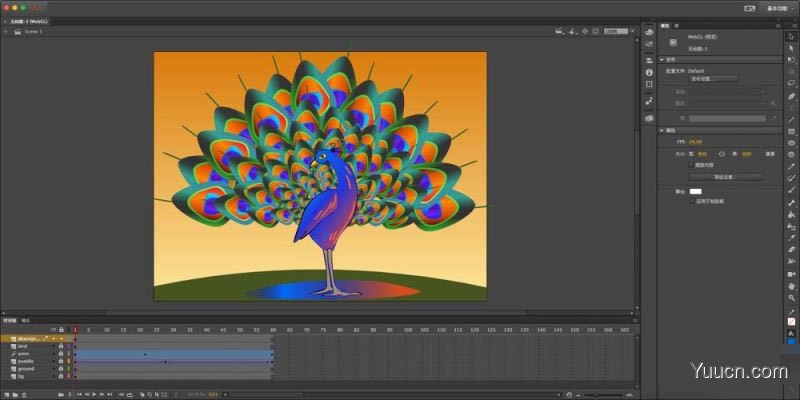Open the workspace switcher dropdown
The image size is (800, 400).
point(778,8)
